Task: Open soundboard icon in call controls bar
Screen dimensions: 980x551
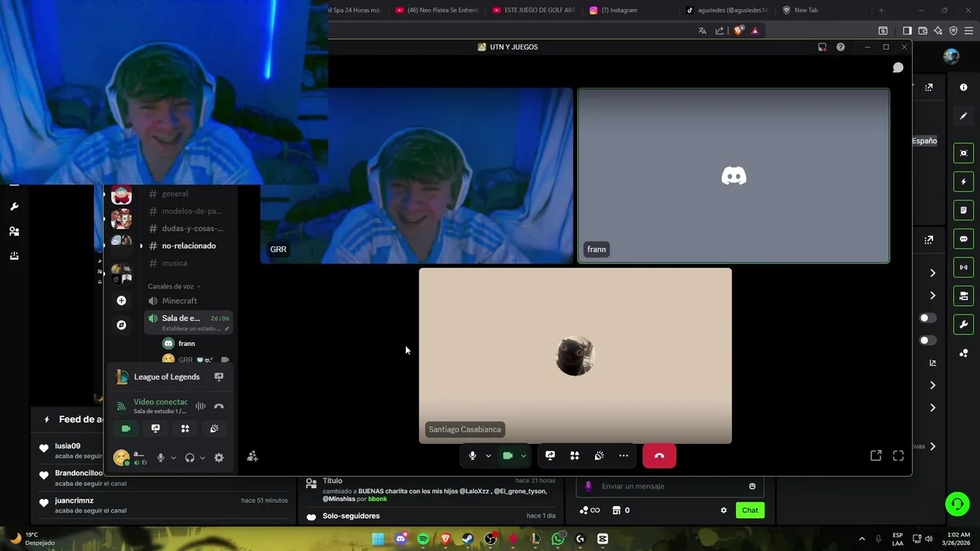Action: [x=599, y=455]
